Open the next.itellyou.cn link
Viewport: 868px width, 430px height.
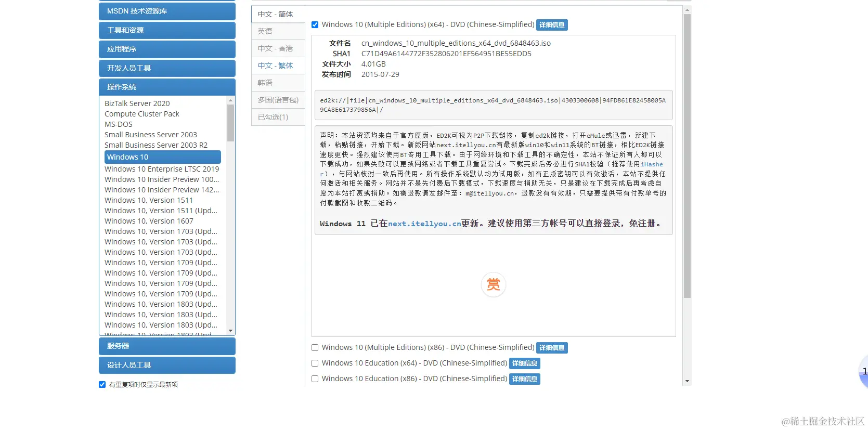(424, 224)
